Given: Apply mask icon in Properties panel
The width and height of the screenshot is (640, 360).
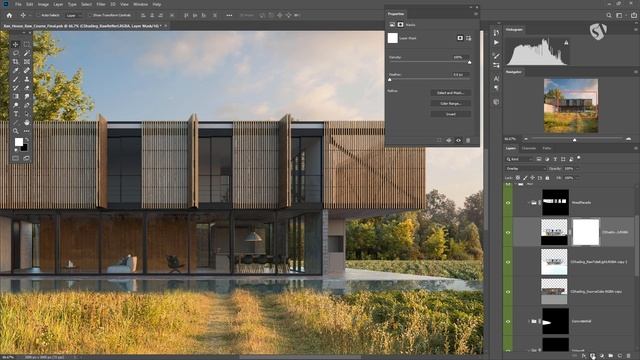Looking at the screenshot, I should [449, 140].
